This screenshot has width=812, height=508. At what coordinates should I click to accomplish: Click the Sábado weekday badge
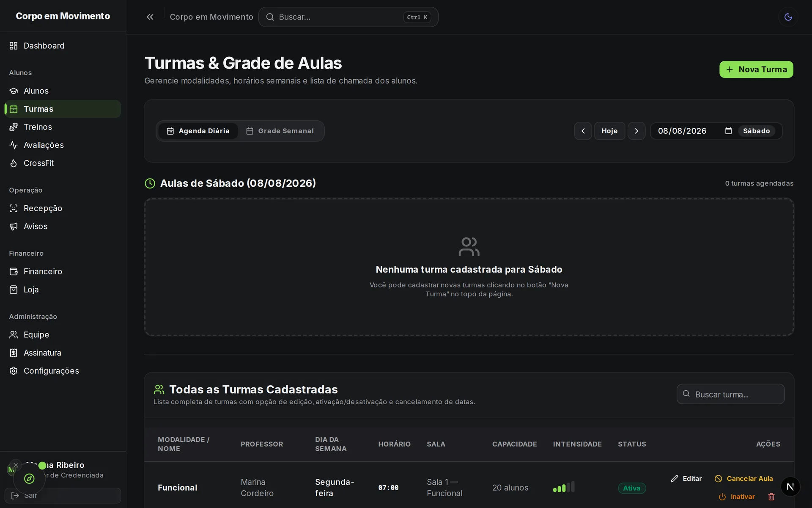[757, 131]
